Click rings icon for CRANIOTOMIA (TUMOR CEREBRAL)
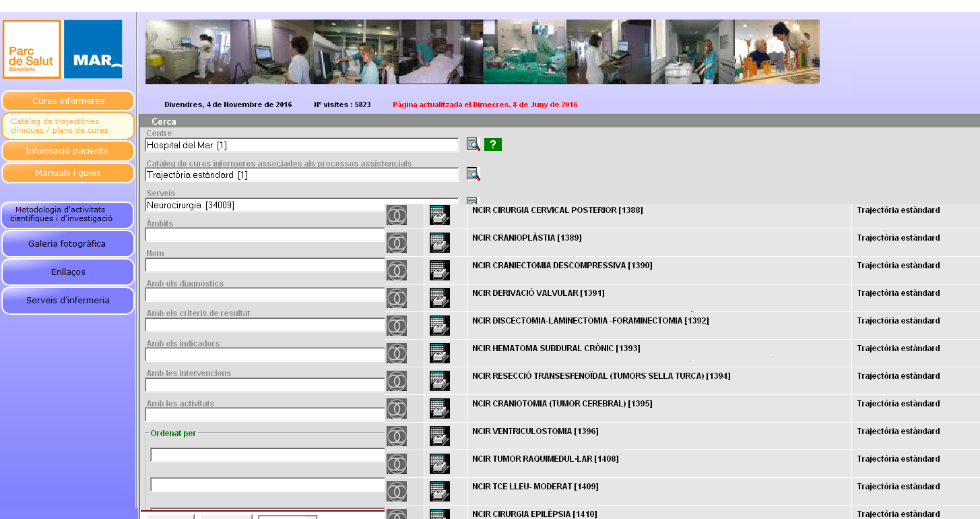 (x=397, y=408)
